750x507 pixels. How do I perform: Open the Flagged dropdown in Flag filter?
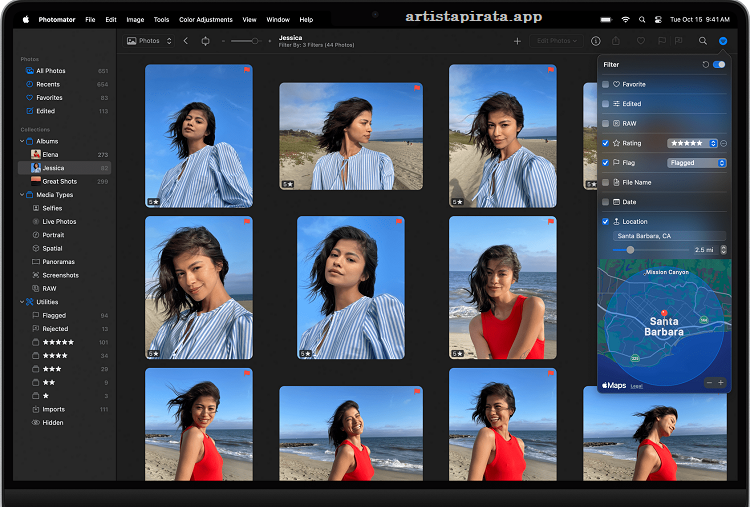click(696, 163)
